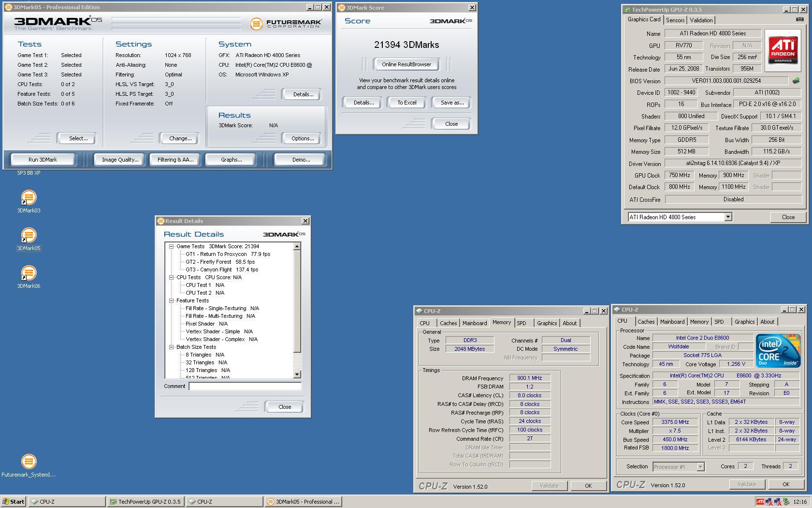Select the 3DMark05 Professional taskbar item

click(304, 502)
